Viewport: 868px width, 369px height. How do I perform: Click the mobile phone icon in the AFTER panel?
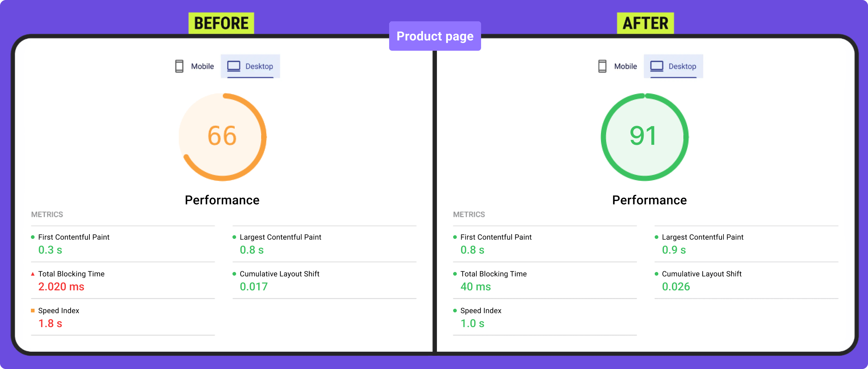click(x=602, y=66)
